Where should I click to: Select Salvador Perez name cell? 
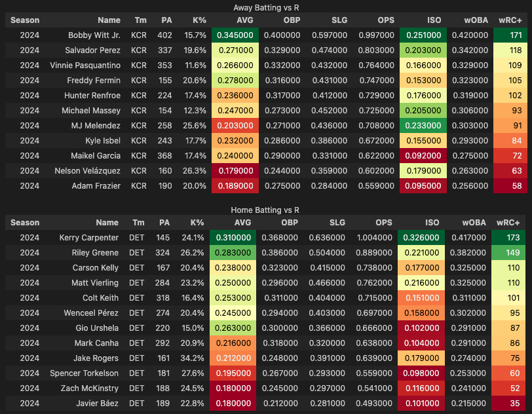click(x=92, y=50)
